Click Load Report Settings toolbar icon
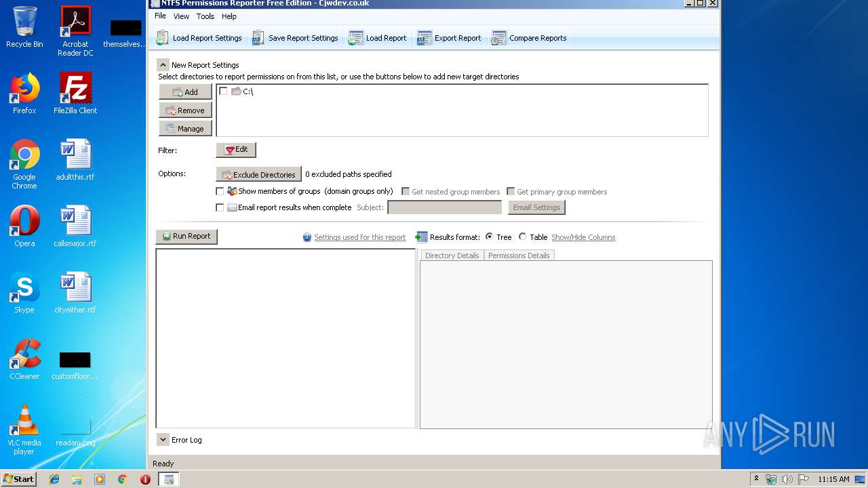Image resolution: width=868 pixels, height=488 pixels. 162,38
